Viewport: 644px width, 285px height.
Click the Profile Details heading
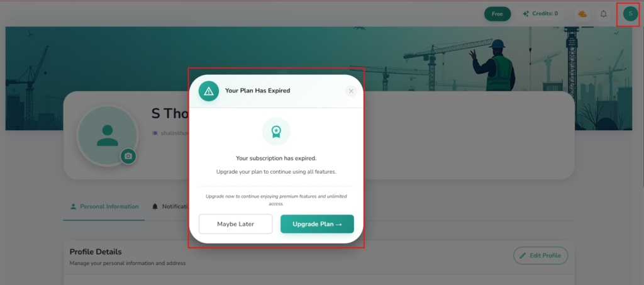click(96, 252)
